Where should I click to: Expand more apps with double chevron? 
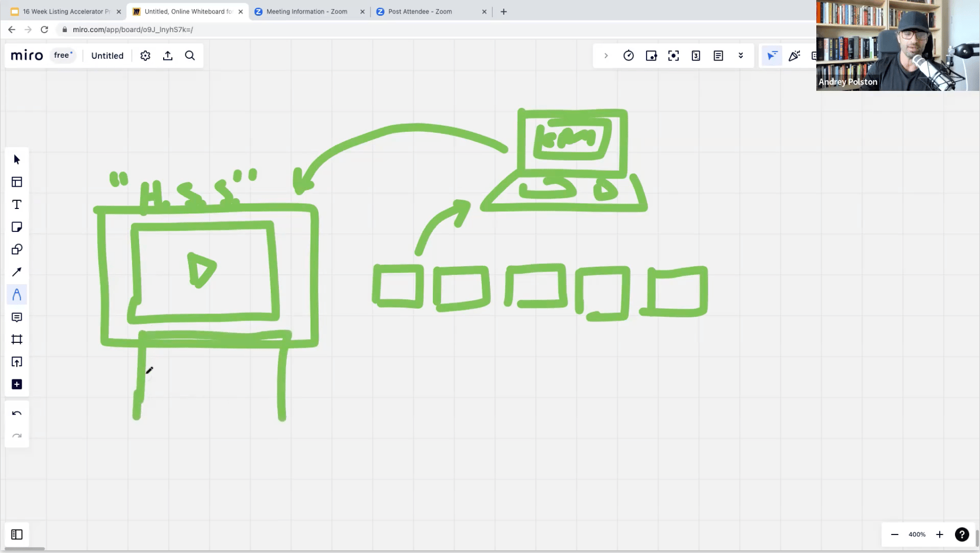click(x=741, y=56)
